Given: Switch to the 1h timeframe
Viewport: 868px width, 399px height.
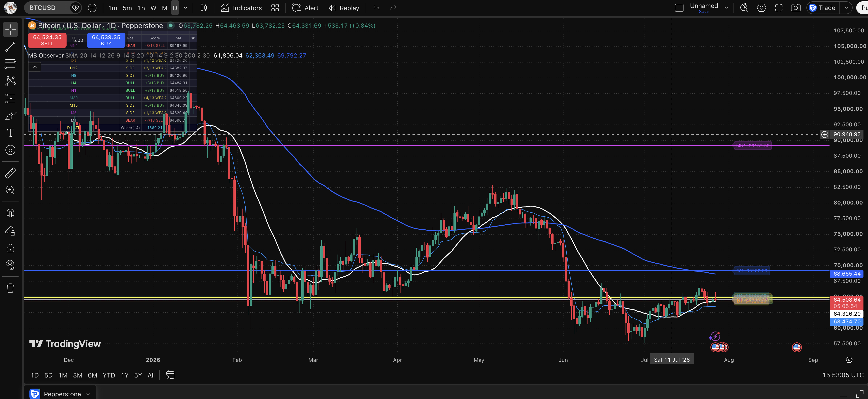Looking at the screenshot, I should (x=141, y=8).
